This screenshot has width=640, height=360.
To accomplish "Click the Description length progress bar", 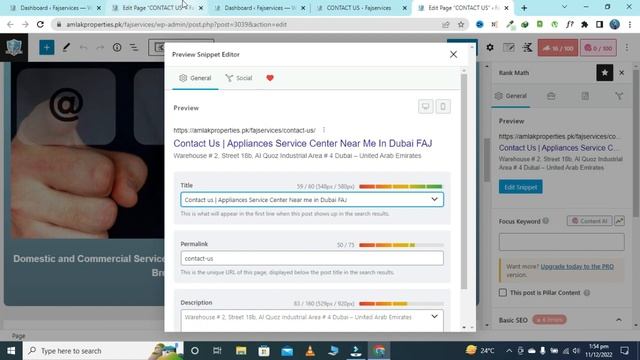I will tap(401, 304).
